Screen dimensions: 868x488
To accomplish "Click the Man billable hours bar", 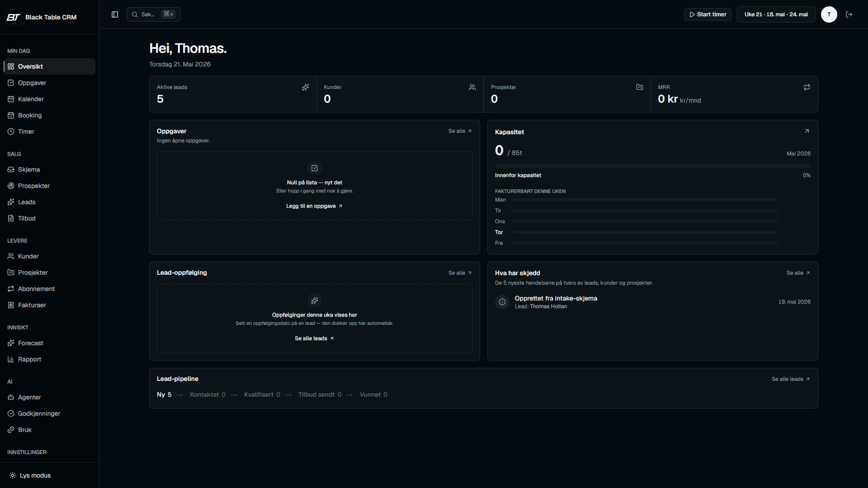I will 646,200.
